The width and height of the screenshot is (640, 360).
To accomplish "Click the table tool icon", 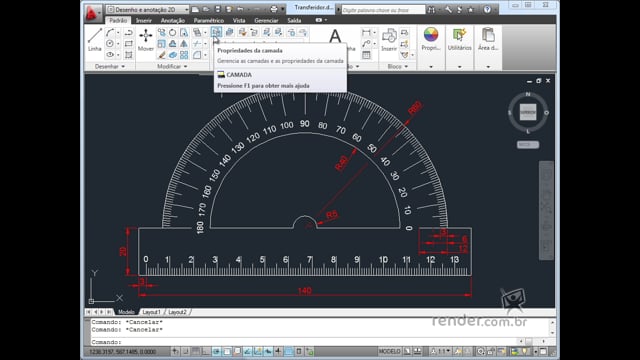I will point(367,55).
